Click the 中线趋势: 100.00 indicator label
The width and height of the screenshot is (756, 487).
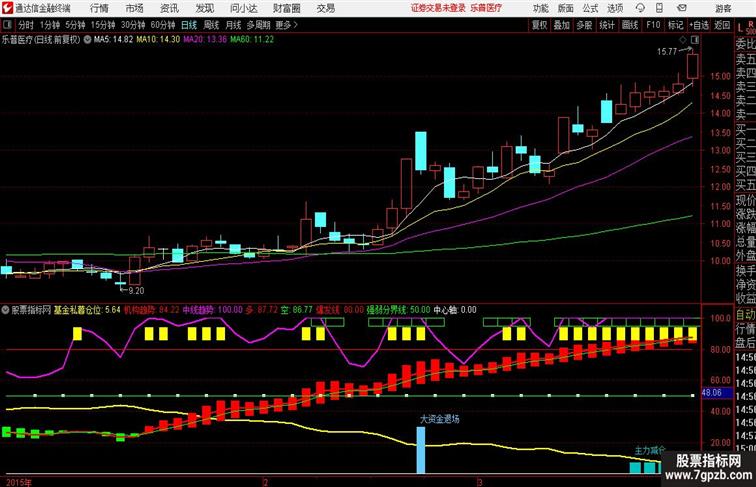point(213,310)
